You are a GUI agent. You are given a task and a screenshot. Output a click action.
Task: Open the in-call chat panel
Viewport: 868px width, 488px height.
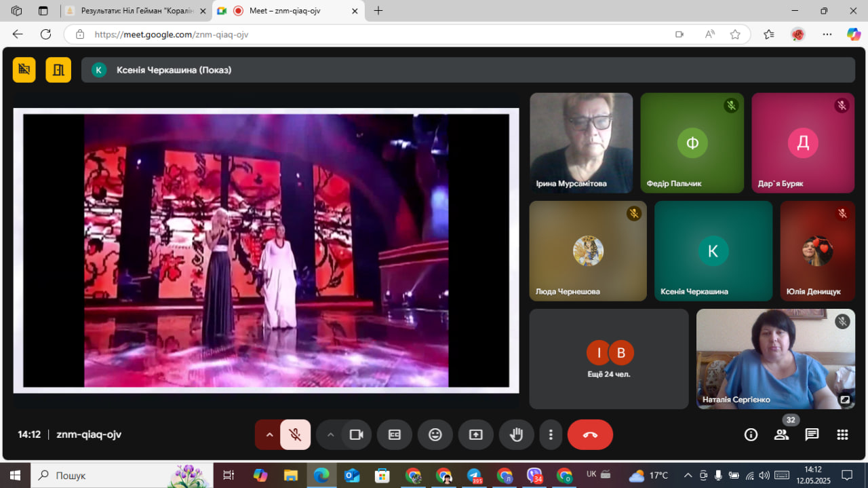tap(812, 435)
